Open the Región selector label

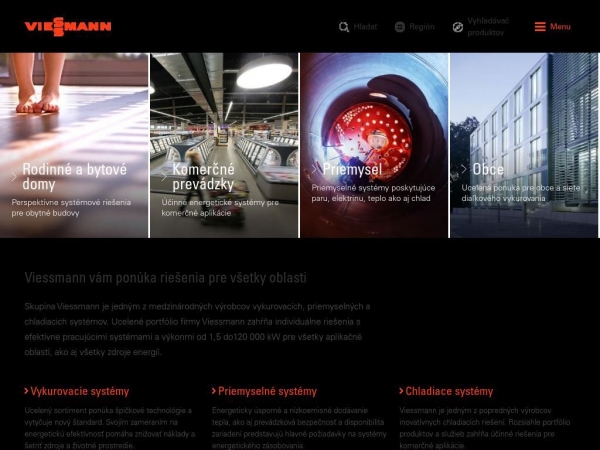422,27
